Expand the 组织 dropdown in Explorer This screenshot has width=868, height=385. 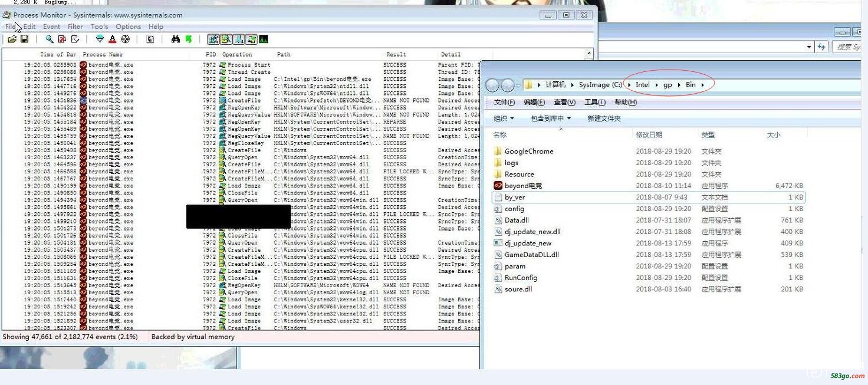pos(504,119)
